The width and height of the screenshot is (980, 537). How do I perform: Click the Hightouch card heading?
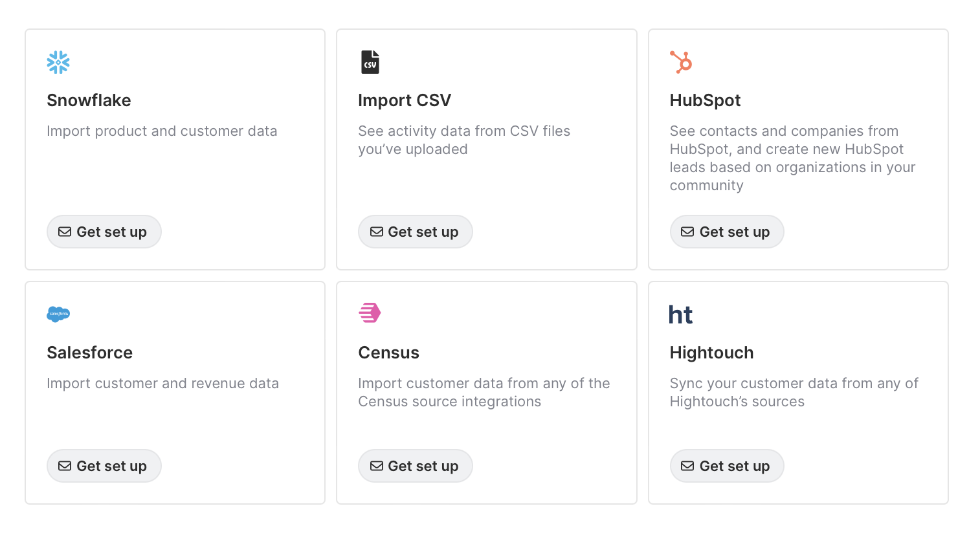711,353
